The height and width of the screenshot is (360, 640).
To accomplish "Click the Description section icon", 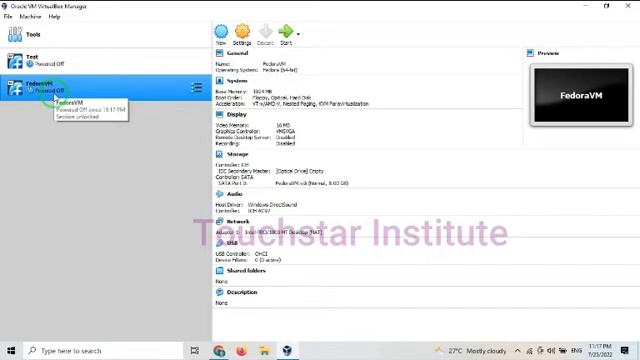I will tap(220, 292).
